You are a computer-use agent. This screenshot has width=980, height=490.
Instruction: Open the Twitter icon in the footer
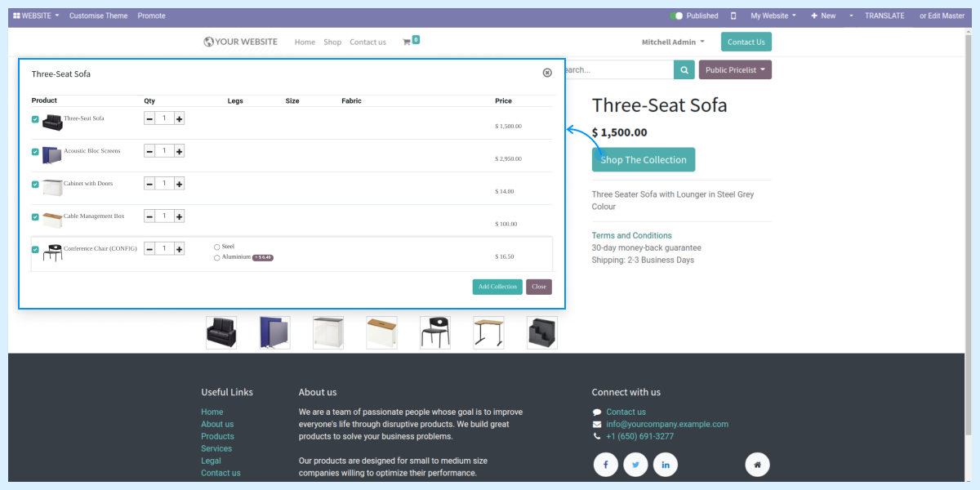point(635,464)
